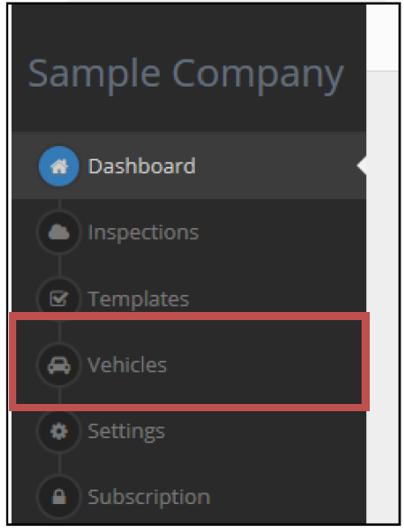The width and height of the screenshot is (404, 532).
Task: Go to the Dashboard menu label
Action: coord(142,166)
